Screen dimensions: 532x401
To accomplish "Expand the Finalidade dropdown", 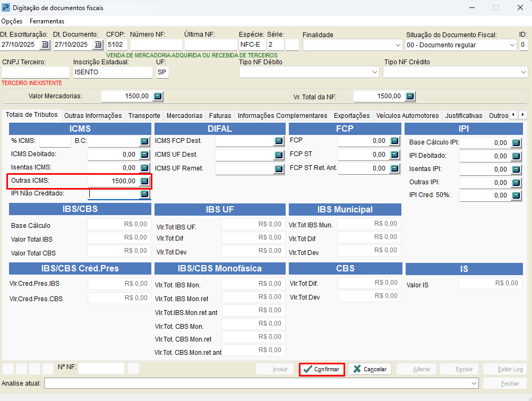I will point(398,45).
